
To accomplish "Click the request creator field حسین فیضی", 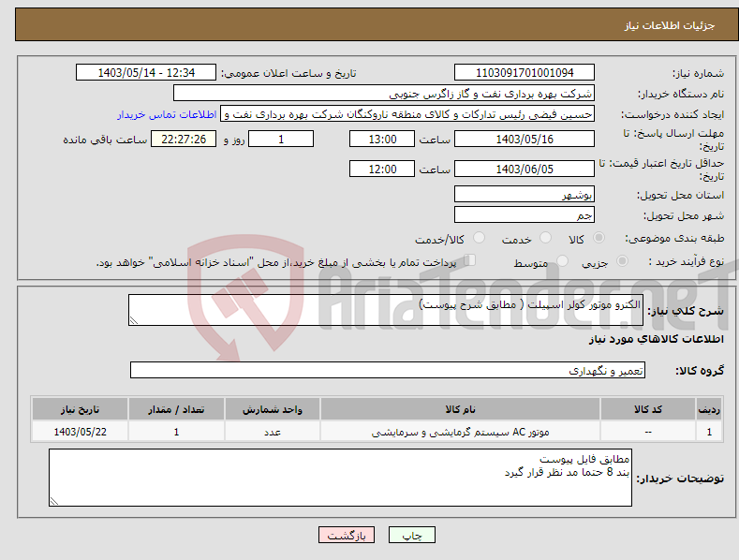I will click(x=407, y=114).
